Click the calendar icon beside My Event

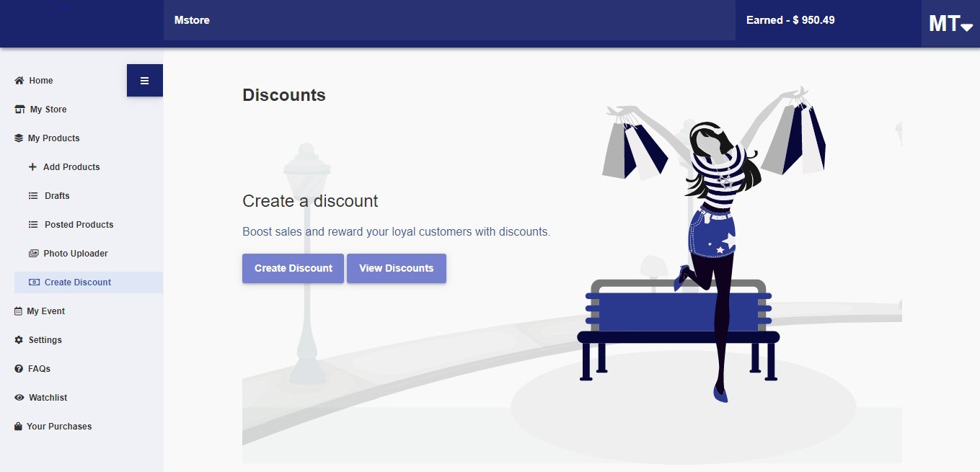[x=19, y=311]
